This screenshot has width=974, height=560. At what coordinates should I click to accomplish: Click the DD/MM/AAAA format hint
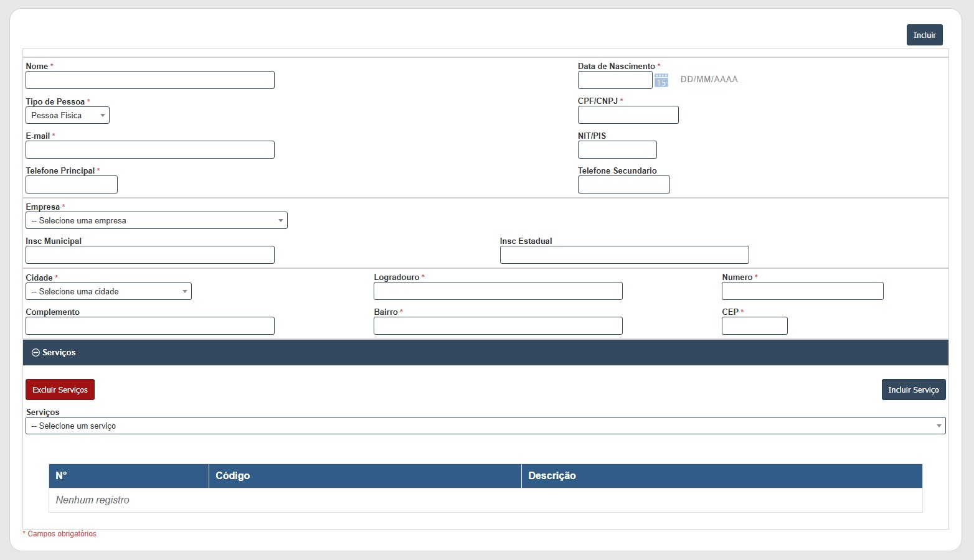pos(709,80)
